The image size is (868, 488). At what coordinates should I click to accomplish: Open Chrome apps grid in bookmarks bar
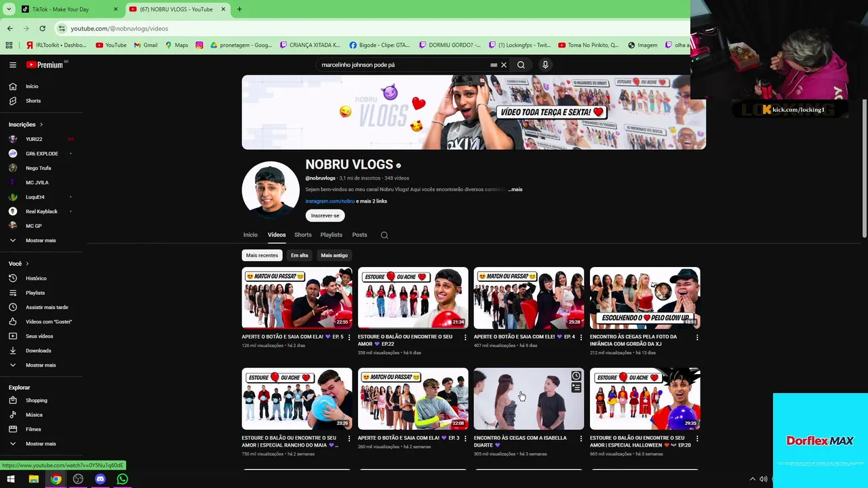(9, 45)
